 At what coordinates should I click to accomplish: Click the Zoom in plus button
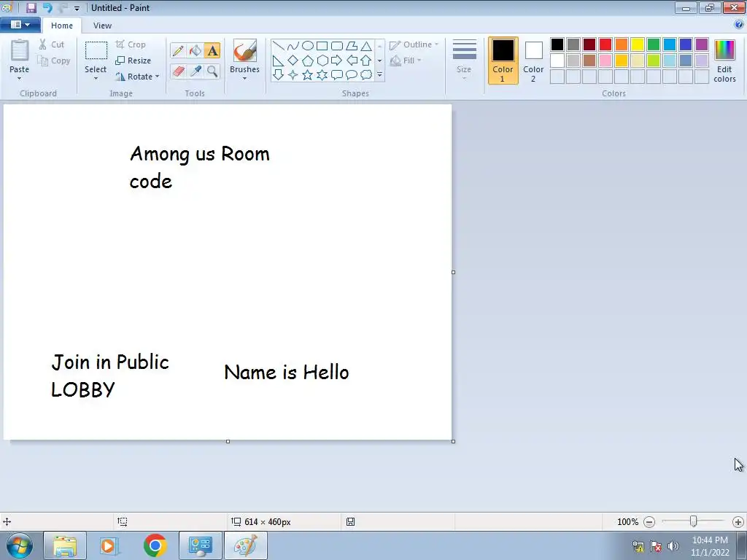tap(738, 522)
